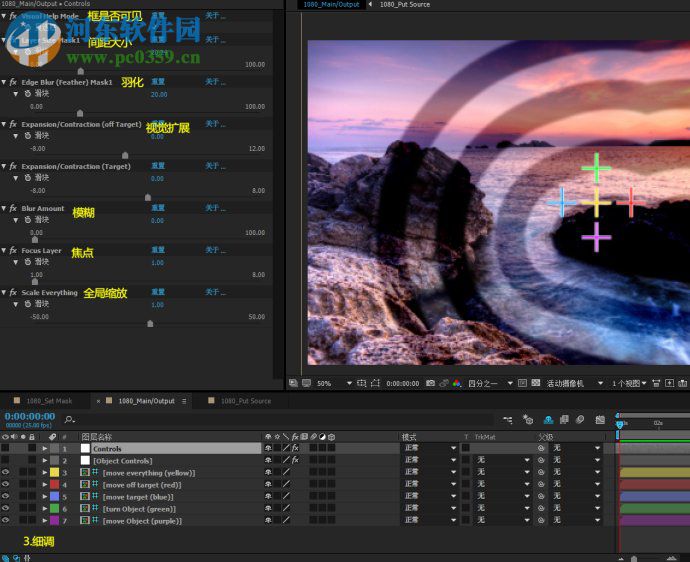Toggle the Hide Shy Layers icon
Screen dimensions: 690x562
pyautogui.click(x=548, y=420)
